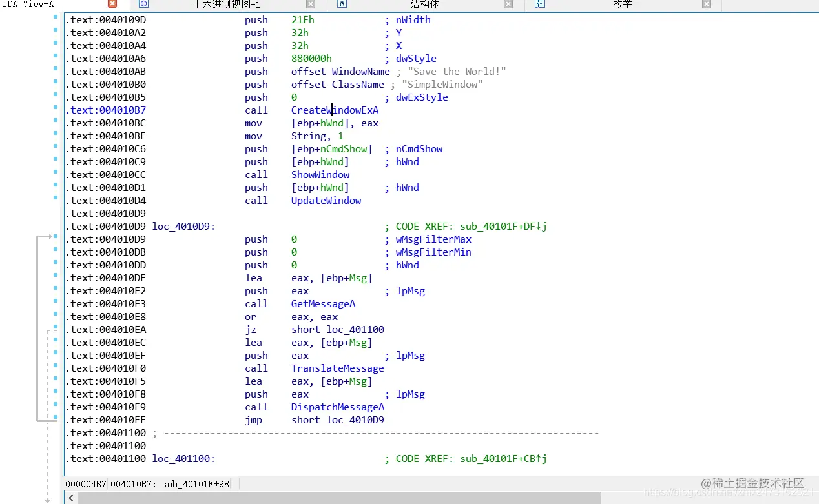Click the "or eax, eax" instruction
Screen dimensions: 819x504
(291, 317)
